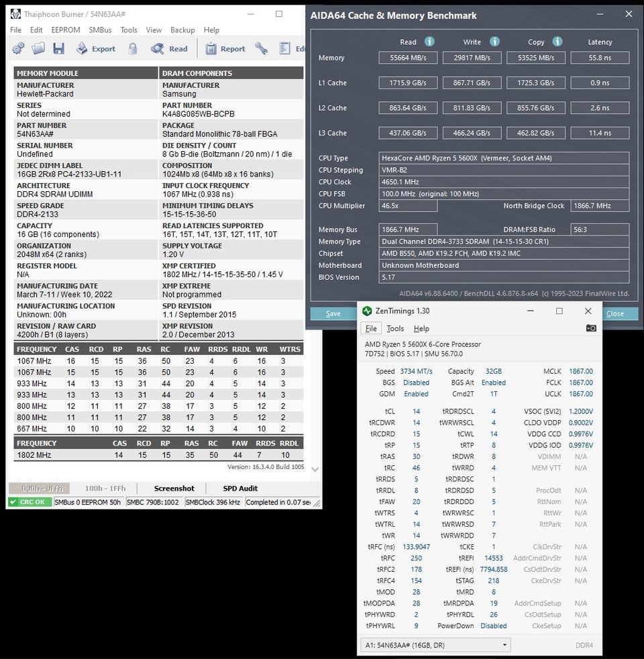Select the SPD Audit tab

point(240,489)
